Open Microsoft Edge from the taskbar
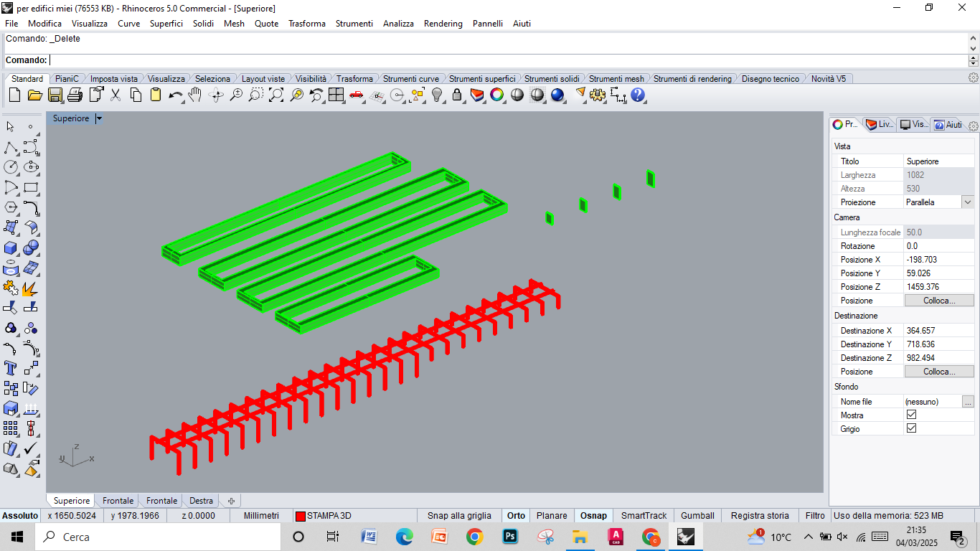 [x=405, y=537]
